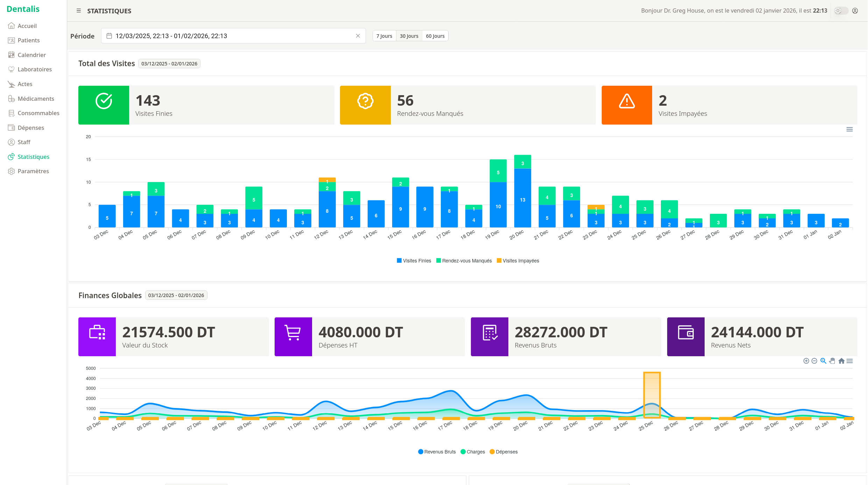Clear the Période date range field
Image resolution: width=868 pixels, height=485 pixels.
click(x=358, y=36)
